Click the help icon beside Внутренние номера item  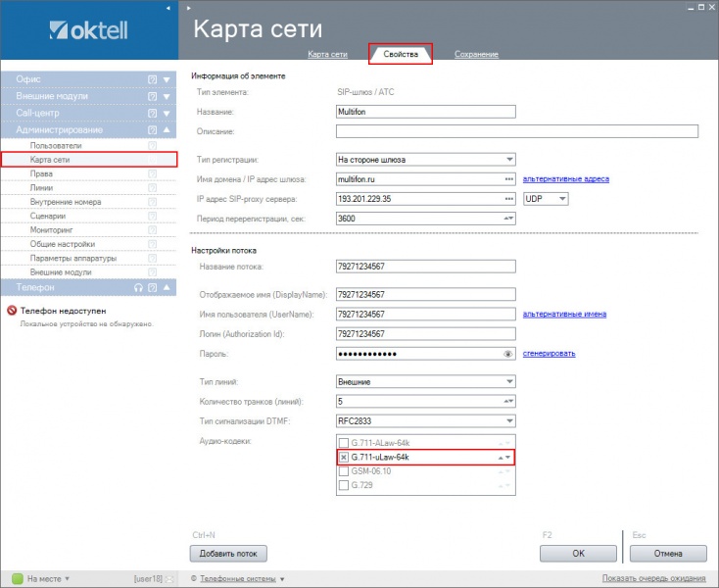pyautogui.click(x=152, y=202)
